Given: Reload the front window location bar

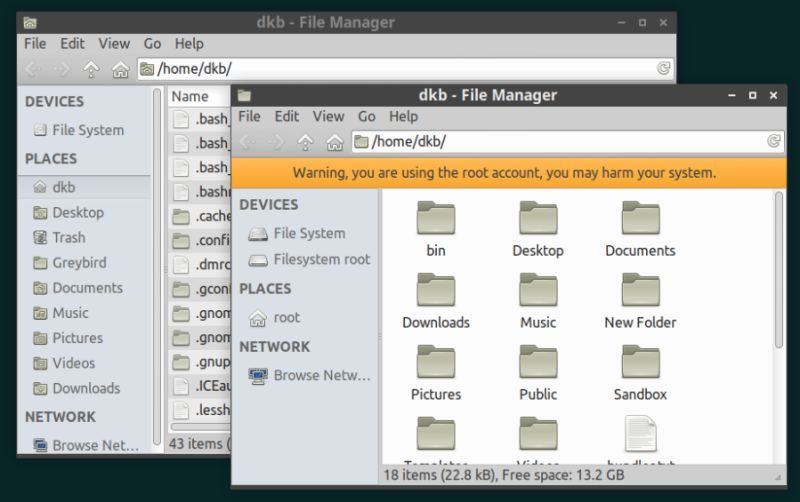Looking at the screenshot, I should tap(773, 141).
